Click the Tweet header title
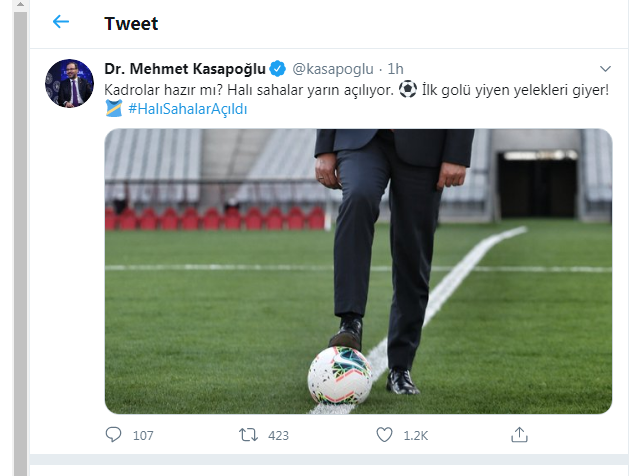This screenshot has height=476, width=644. pos(131,22)
